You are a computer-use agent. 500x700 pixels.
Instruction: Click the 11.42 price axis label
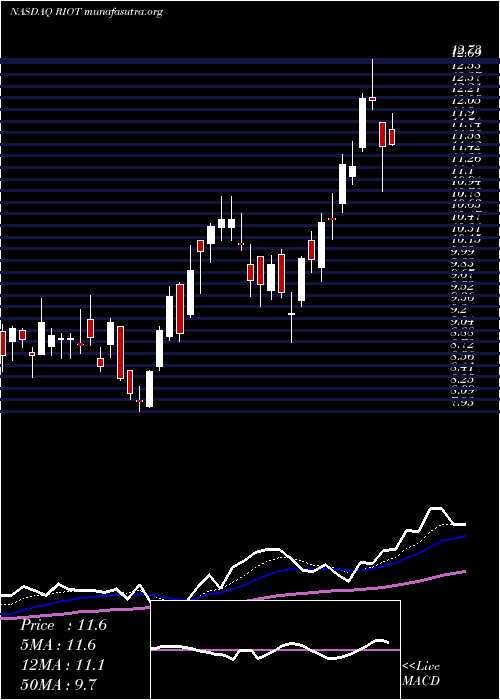coord(466,147)
